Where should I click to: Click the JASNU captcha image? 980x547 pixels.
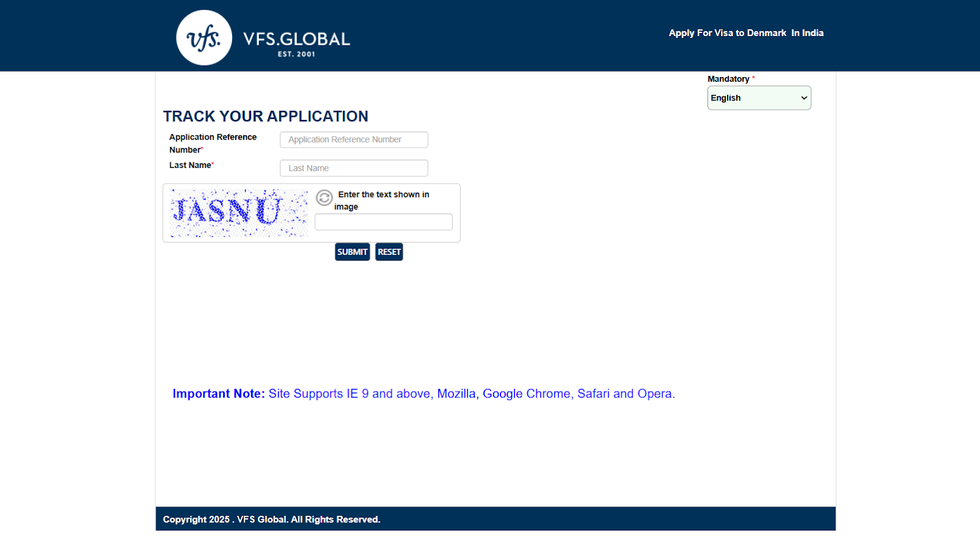(239, 213)
